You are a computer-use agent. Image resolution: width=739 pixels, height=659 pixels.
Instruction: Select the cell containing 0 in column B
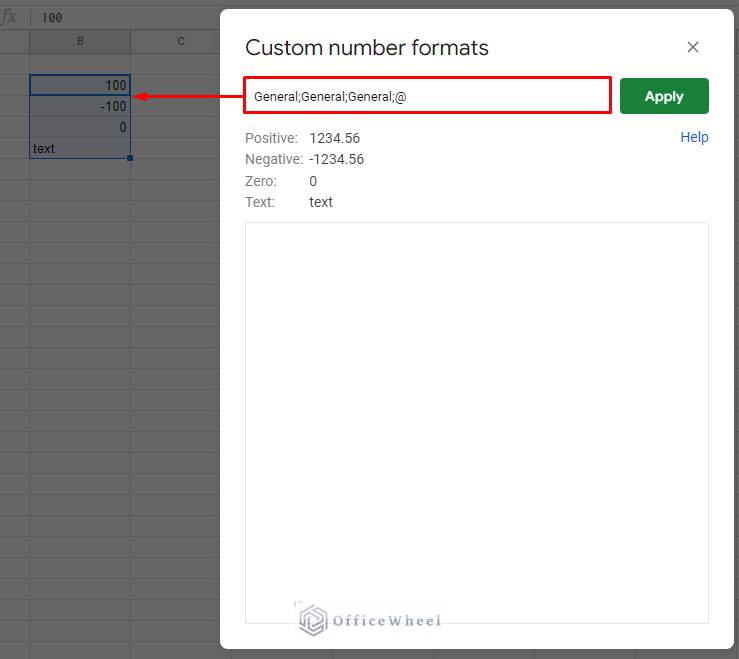[x=80, y=127]
